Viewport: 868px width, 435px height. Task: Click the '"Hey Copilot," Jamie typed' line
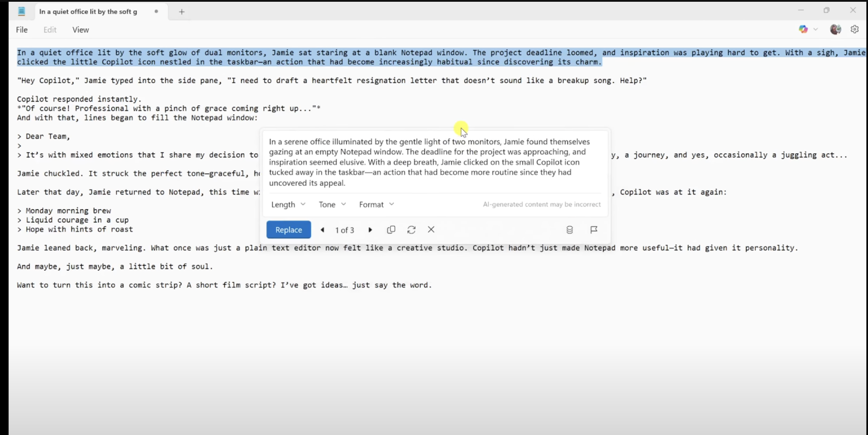click(332, 80)
